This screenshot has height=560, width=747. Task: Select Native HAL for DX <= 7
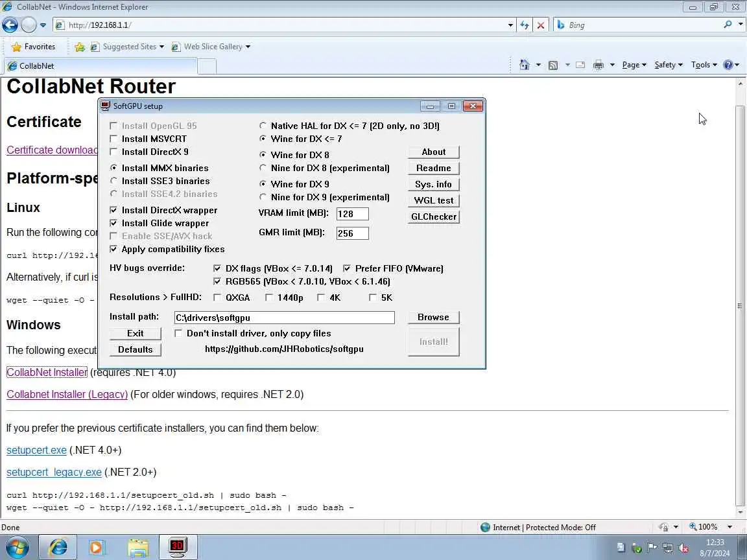[263, 126]
